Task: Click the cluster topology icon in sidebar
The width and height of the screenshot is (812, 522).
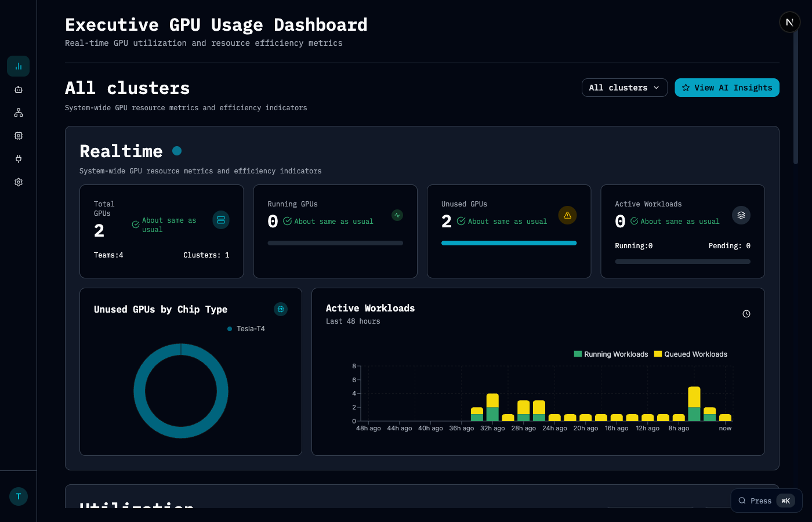Action: [18, 113]
